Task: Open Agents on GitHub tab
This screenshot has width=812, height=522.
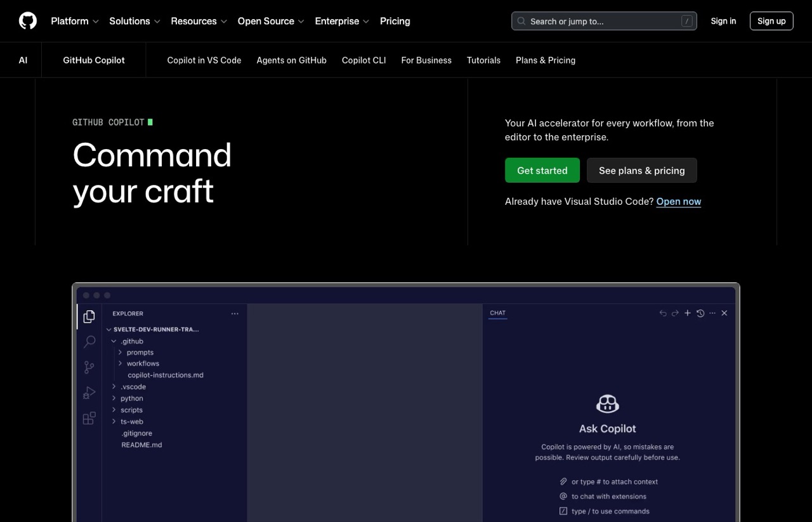Action: [x=291, y=60]
